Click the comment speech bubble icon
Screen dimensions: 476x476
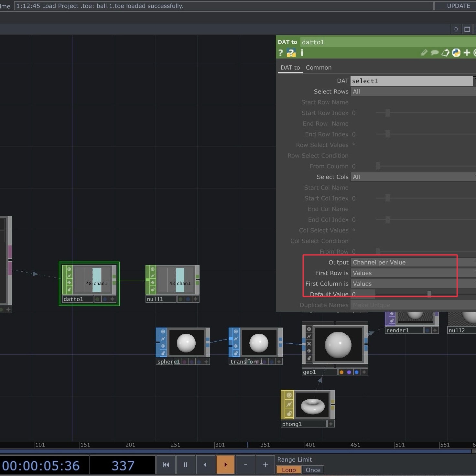435,53
